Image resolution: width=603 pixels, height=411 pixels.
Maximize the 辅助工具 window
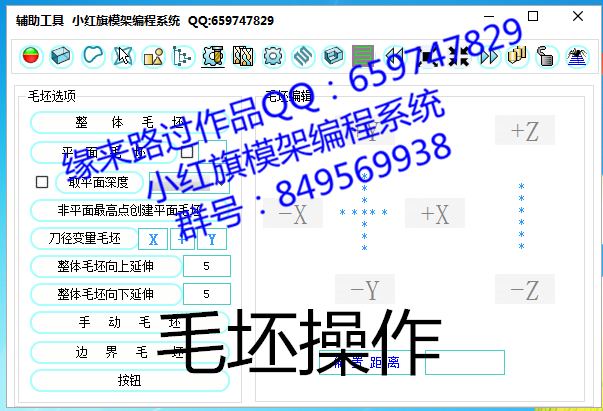(533, 16)
